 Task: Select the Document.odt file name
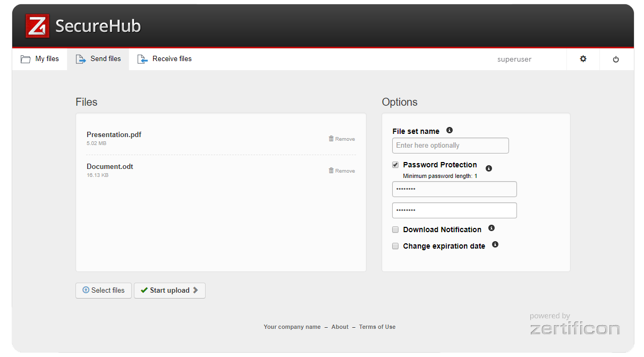pyautogui.click(x=110, y=166)
